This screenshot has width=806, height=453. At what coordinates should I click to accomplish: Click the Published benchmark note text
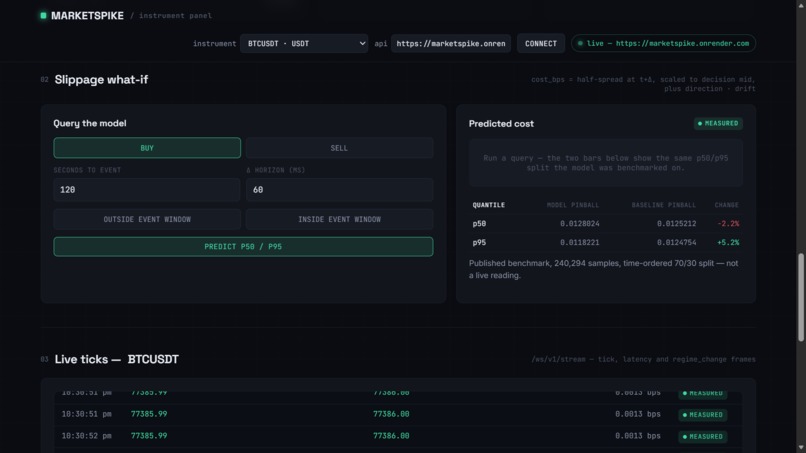(603, 269)
